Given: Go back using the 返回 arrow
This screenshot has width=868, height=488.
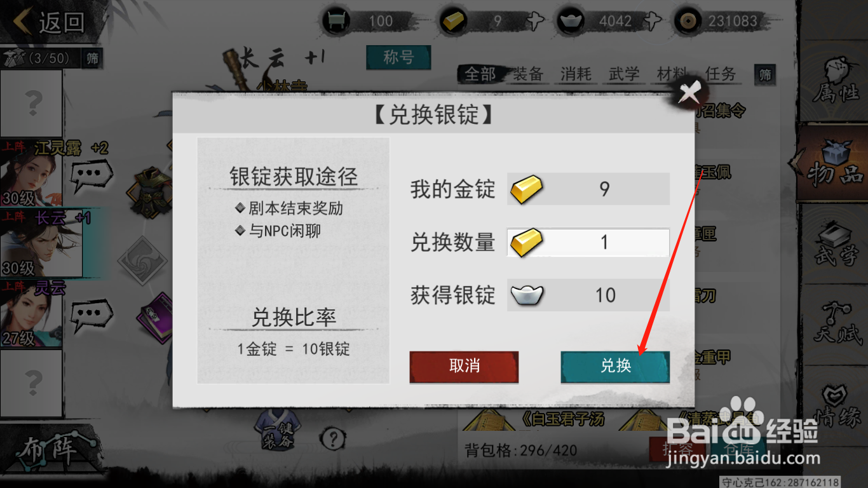Looking at the screenshot, I should [50, 22].
